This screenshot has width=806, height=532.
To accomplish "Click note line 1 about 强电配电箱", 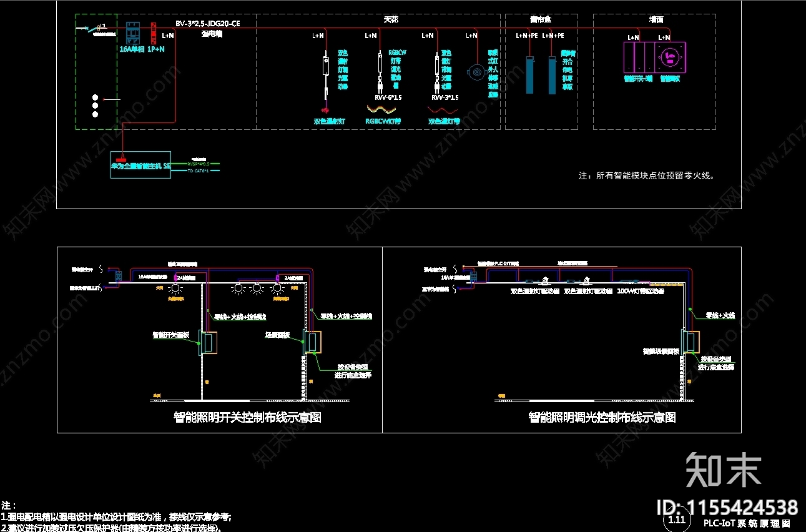I will 116,518.
